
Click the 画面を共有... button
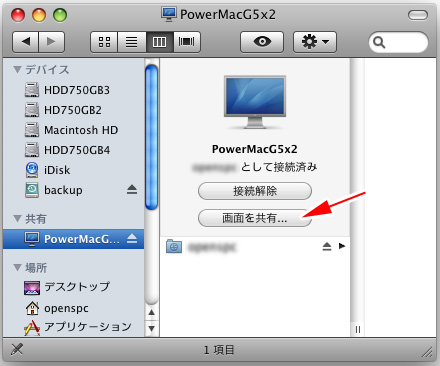255,218
